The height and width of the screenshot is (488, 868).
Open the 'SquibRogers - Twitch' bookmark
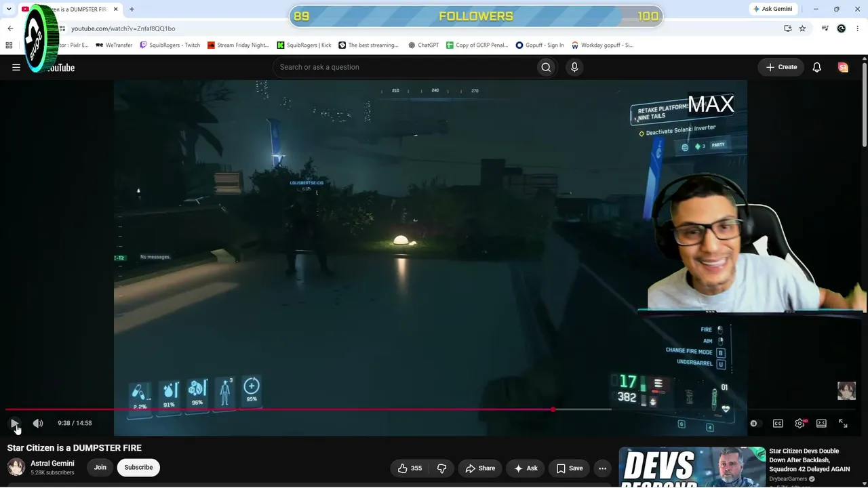coord(170,45)
